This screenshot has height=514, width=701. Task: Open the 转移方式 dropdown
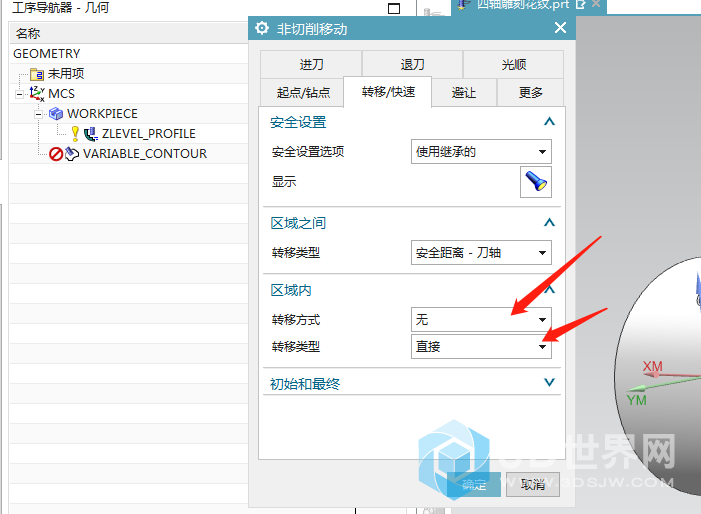481,320
